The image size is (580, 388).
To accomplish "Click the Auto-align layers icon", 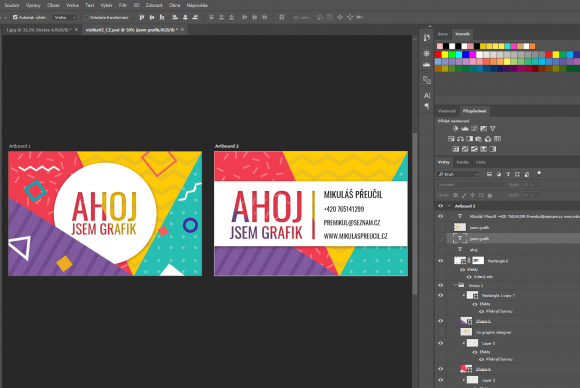I will (x=282, y=17).
